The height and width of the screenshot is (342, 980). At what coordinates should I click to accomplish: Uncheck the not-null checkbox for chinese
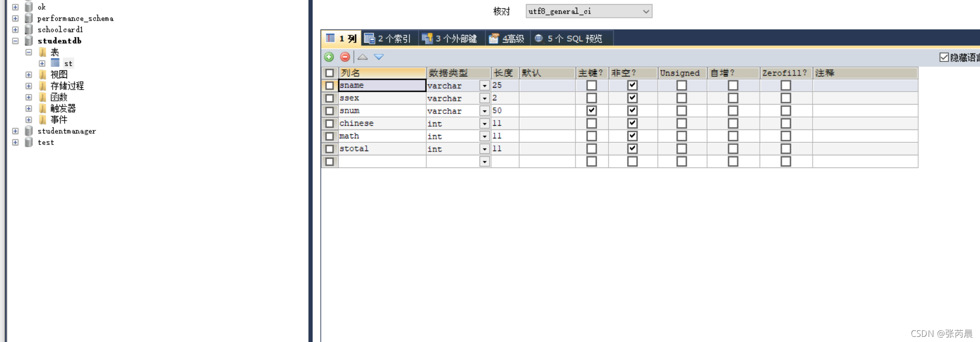[632, 123]
